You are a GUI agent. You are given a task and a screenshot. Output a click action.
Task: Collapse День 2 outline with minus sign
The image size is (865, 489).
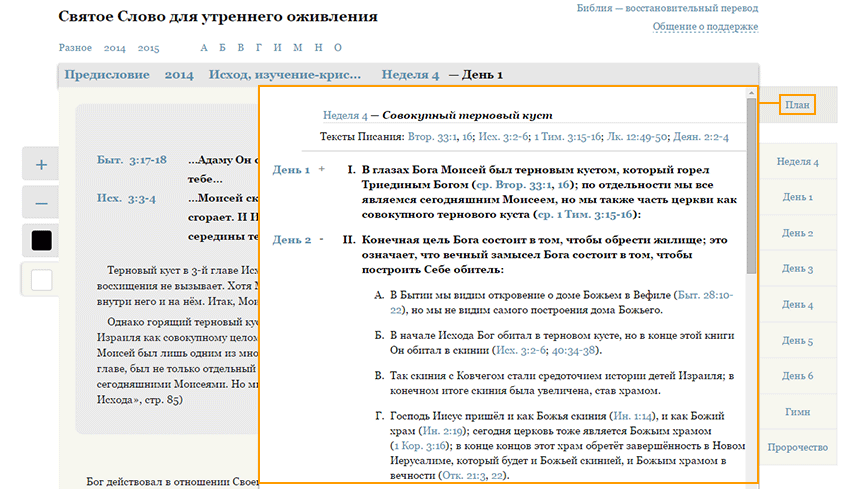[x=322, y=239]
